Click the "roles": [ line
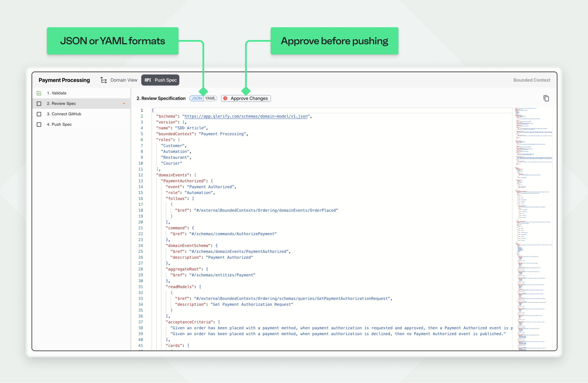588x383 pixels. click(168, 140)
